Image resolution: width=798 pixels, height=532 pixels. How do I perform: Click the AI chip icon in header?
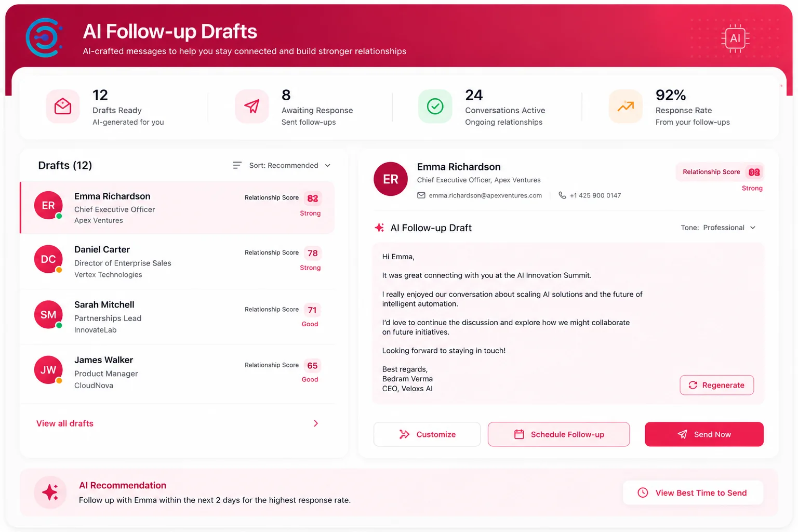tap(735, 38)
